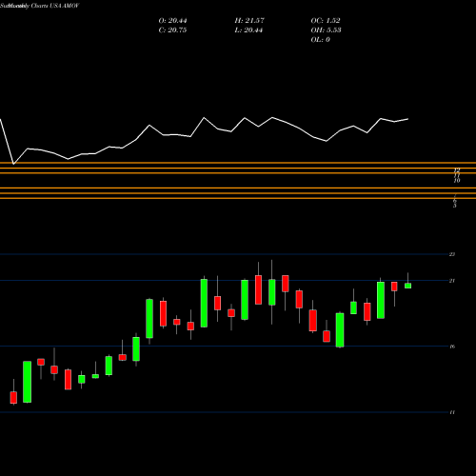
Task: Click the '11' price axis label at chart bottom
Action: pos(452,412)
